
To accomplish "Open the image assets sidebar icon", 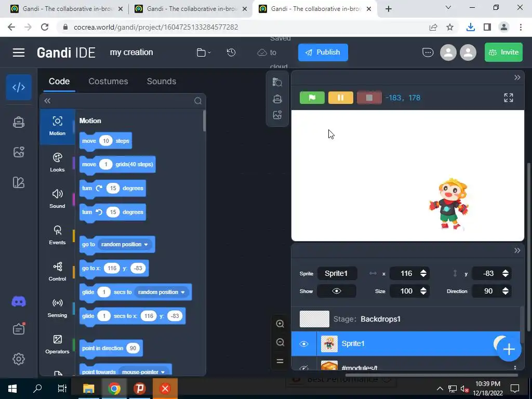I will pos(19,152).
